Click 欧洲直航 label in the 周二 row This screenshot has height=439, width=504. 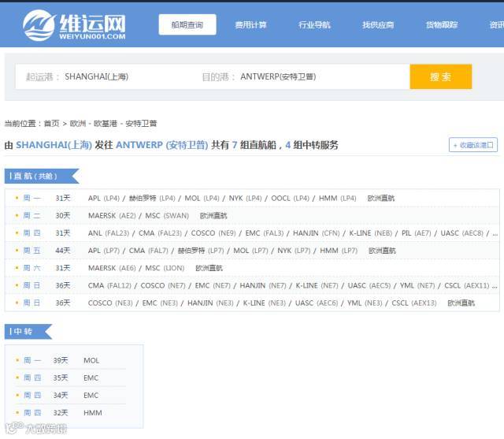(213, 215)
